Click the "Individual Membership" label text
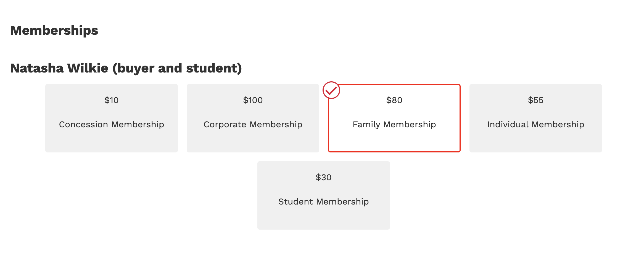This screenshot has height=258, width=644. [x=535, y=124]
